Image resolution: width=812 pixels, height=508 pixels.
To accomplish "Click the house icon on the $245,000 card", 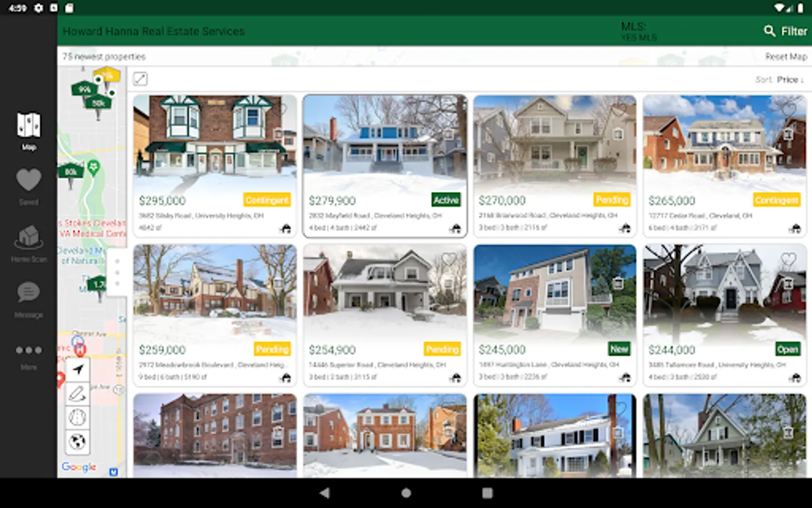I will (625, 378).
